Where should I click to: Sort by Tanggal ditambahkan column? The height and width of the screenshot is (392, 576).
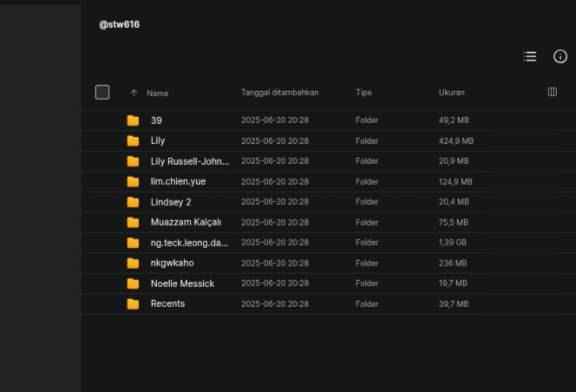280,93
